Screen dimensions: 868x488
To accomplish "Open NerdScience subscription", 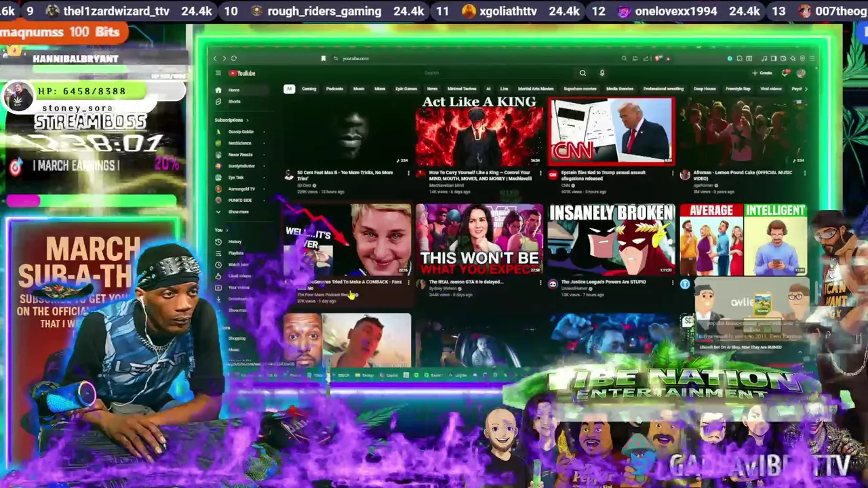I will click(240, 143).
